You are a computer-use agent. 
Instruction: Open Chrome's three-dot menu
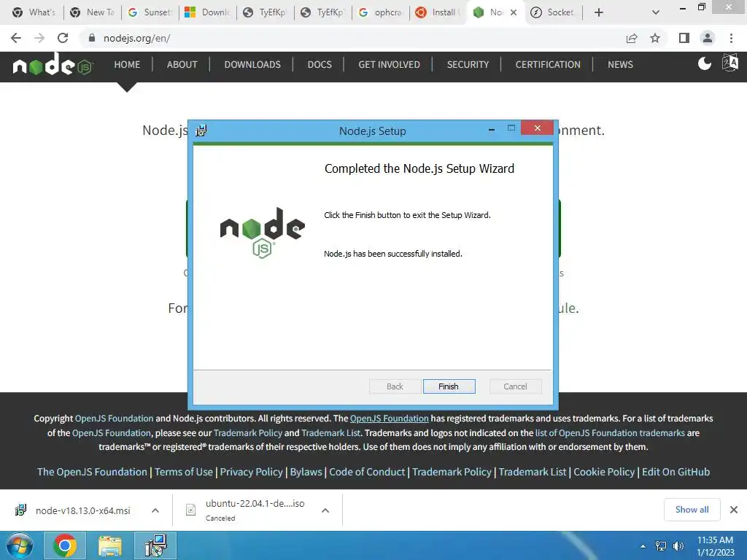[731, 38]
